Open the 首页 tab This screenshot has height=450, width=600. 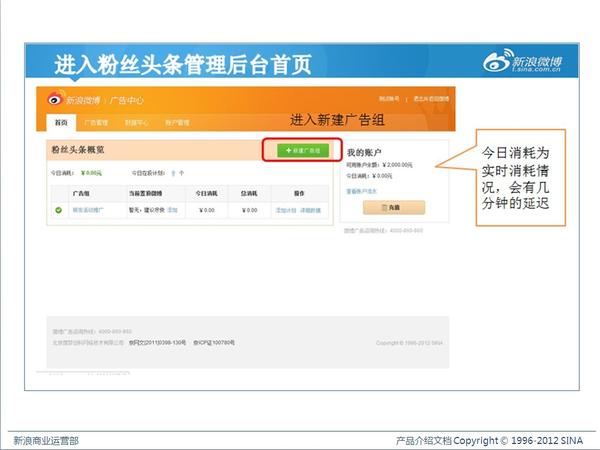[61, 122]
